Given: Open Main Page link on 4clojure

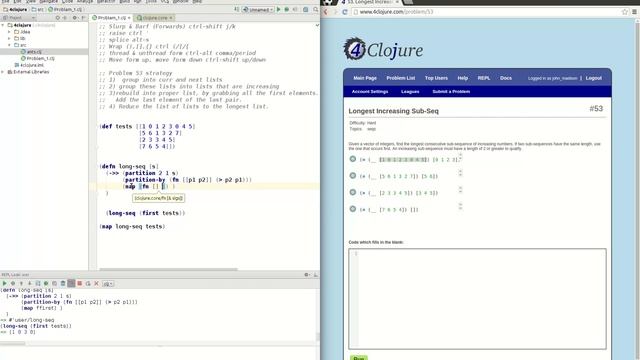Looking at the screenshot, I should pyautogui.click(x=365, y=78).
